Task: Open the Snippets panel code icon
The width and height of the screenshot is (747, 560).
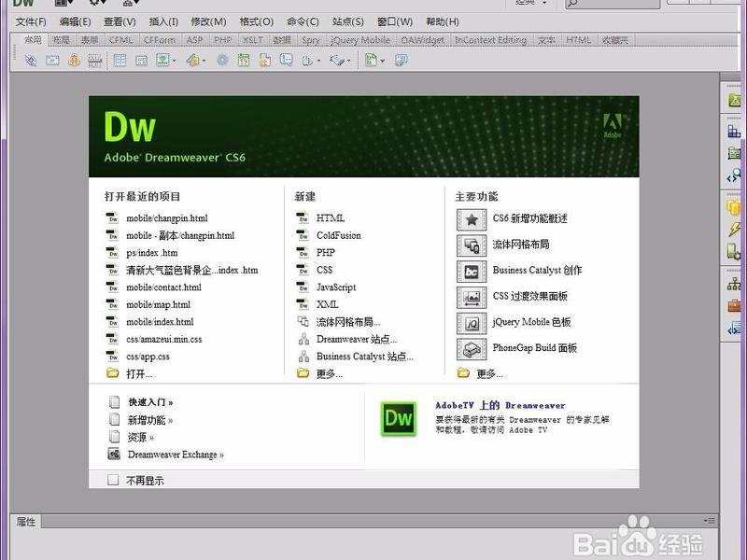Action: click(734, 329)
